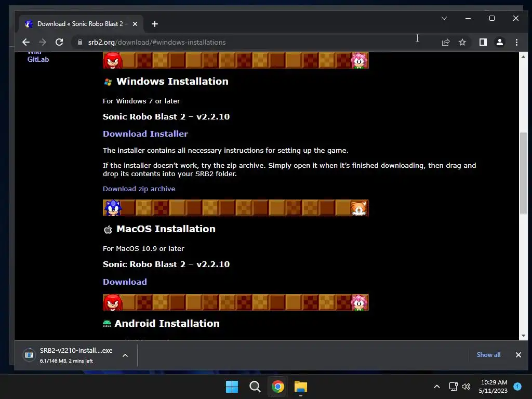
Task: Expand download item options chevron
Action: (125, 355)
